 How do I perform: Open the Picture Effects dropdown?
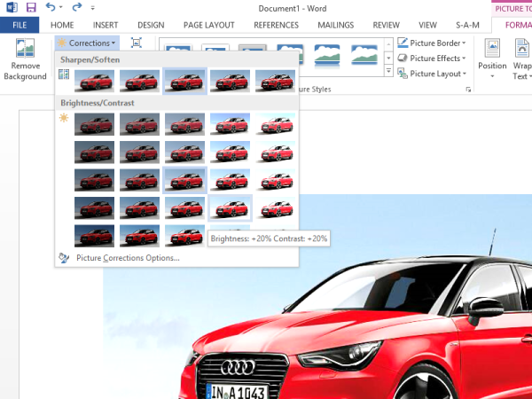[431, 59]
